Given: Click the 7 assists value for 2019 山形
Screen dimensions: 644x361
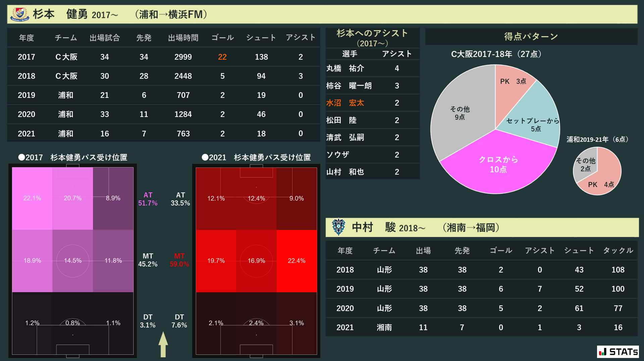Looking at the screenshot, I should click(540, 289).
